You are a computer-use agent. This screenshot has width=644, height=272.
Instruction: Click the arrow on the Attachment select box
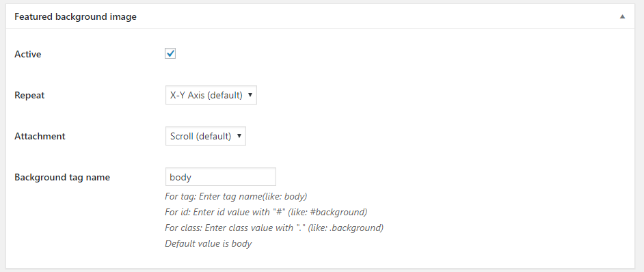[x=239, y=136]
